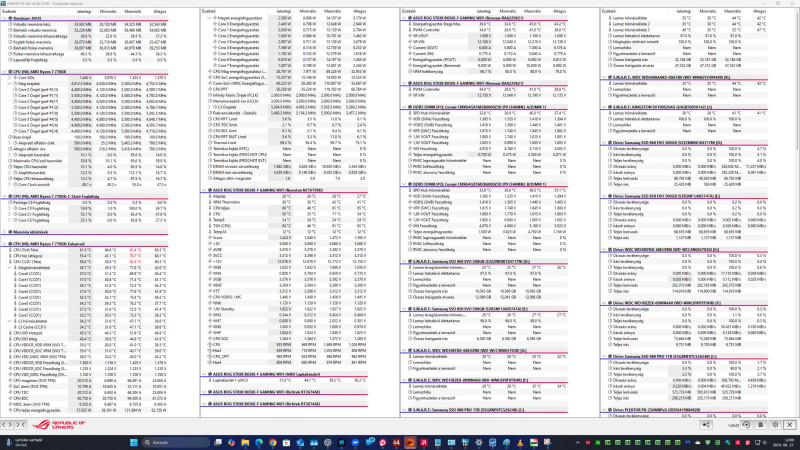The height and width of the screenshot is (450, 800).
Task: Expand the Core VIDs row
Action: click(x=9, y=78)
